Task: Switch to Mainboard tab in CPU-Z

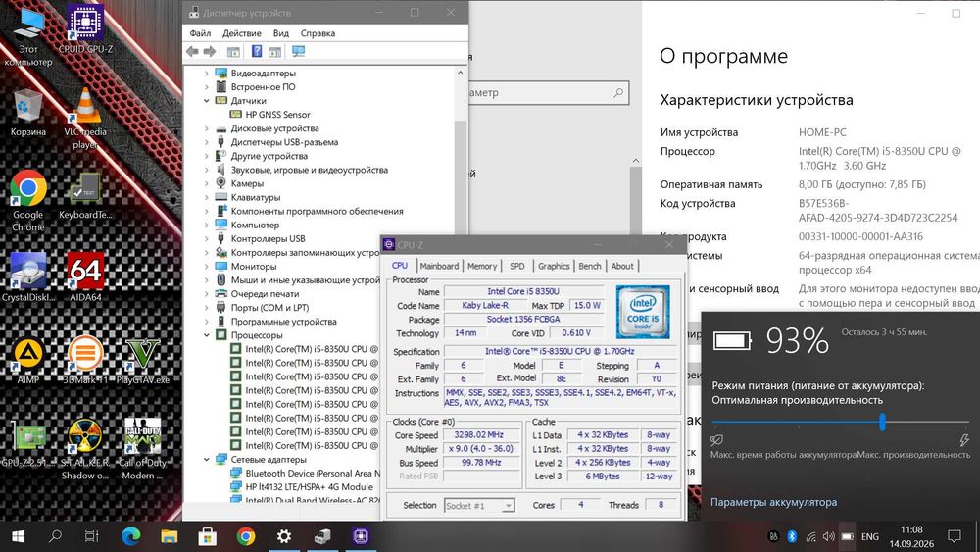Action: click(439, 266)
